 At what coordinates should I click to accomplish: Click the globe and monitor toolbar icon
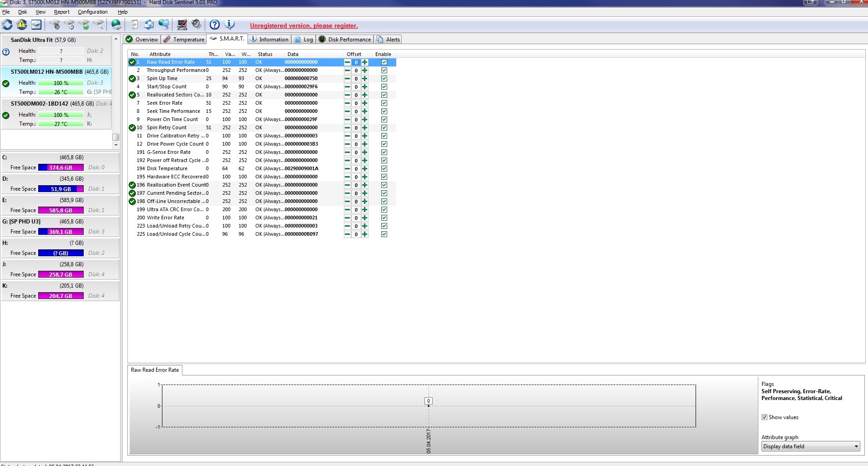tap(164, 25)
